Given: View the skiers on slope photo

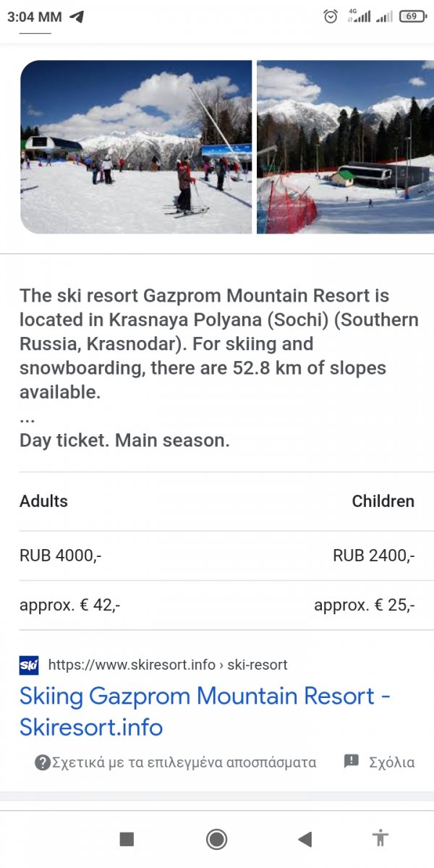Looking at the screenshot, I should point(136,147).
